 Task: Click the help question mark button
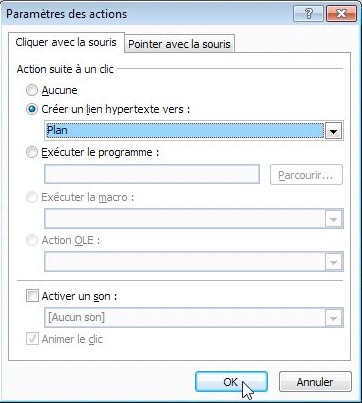(309, 14)
